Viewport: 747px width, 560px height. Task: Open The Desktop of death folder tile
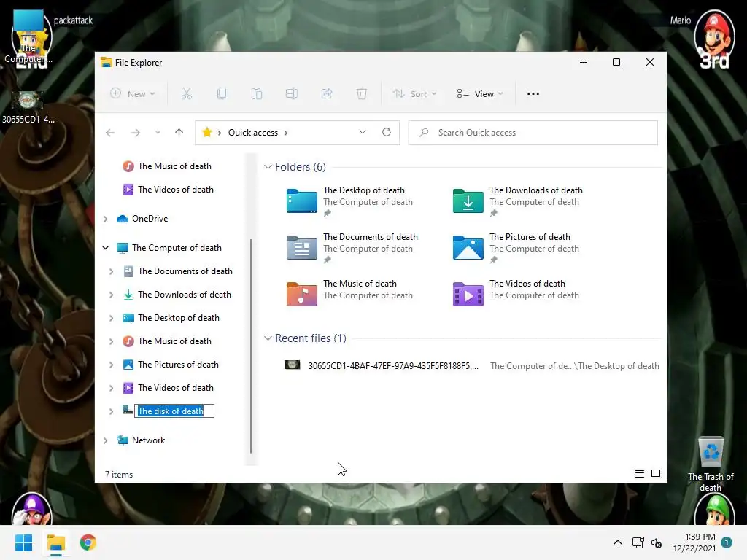[x=352, y=201]
